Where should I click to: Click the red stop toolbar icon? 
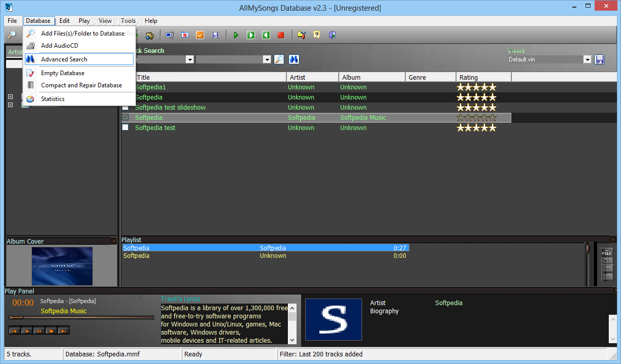pos(281,35)
